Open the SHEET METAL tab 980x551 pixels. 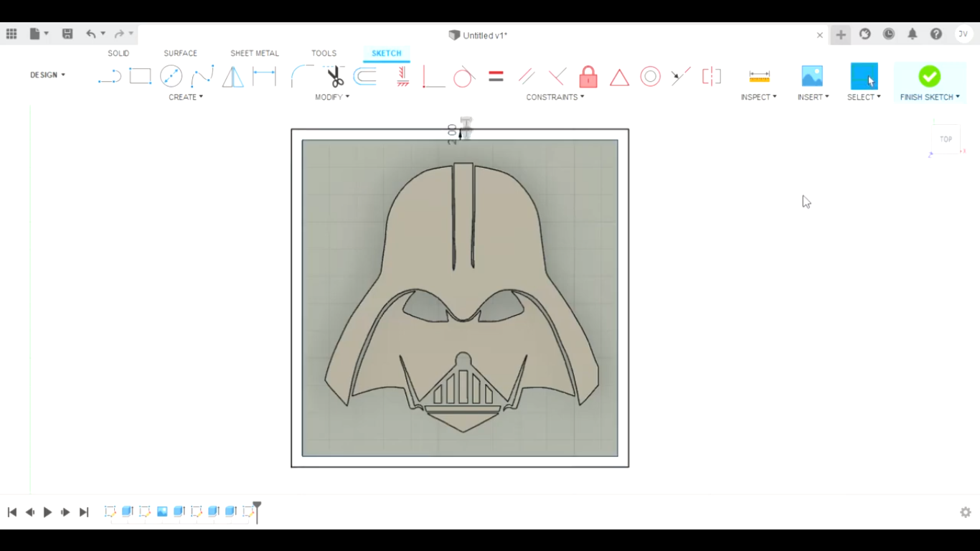click(x=255, y=53)
